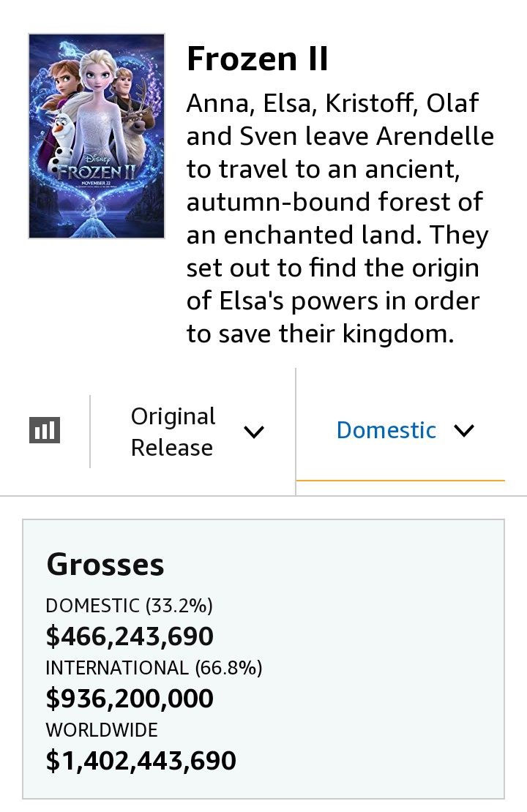Open the Frozen II poster image
Image resolution: width=527 pixels, height=812 pixels.
97,136
